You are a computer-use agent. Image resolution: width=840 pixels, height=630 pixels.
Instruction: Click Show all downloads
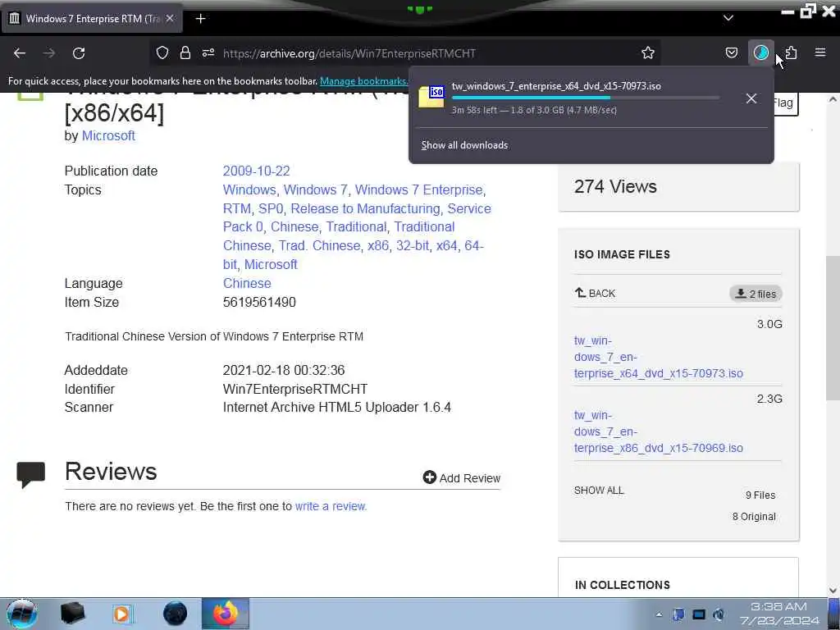[464, 145]
